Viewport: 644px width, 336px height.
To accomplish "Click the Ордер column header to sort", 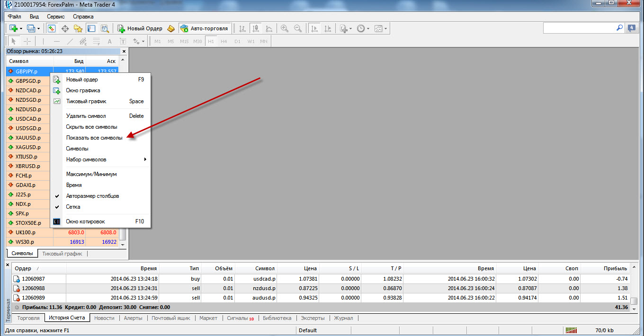I will point(38,268).
